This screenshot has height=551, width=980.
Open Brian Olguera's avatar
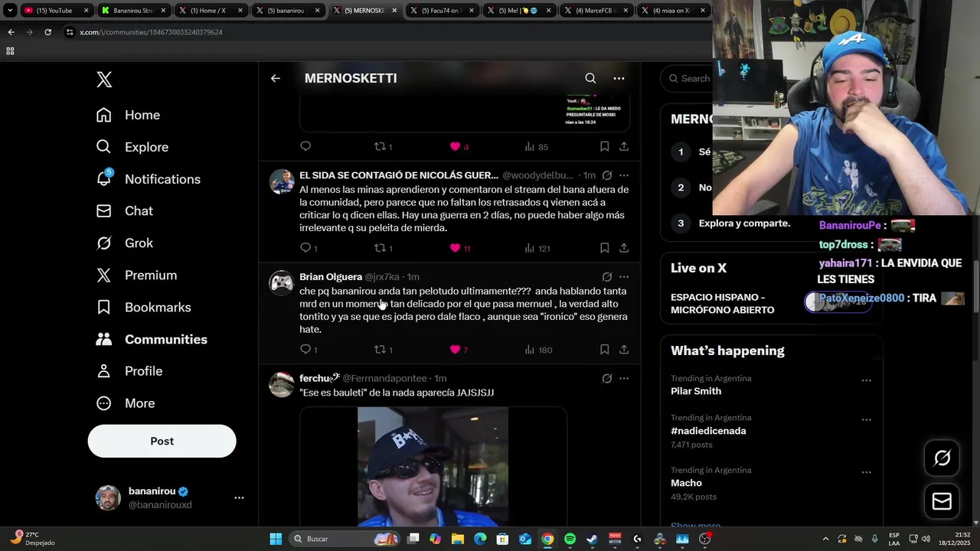282,283
